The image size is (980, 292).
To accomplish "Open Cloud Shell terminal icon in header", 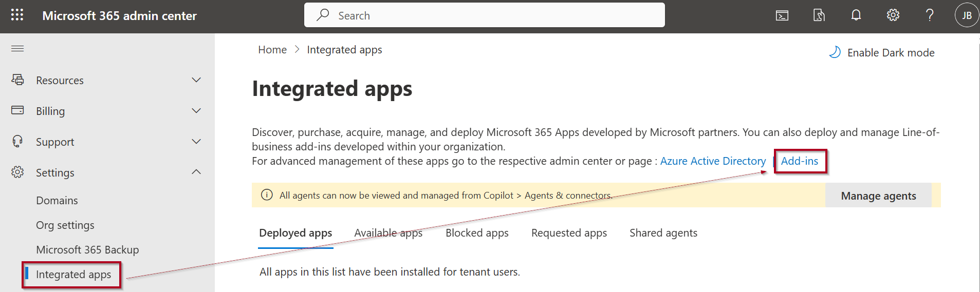I will 782,15.
